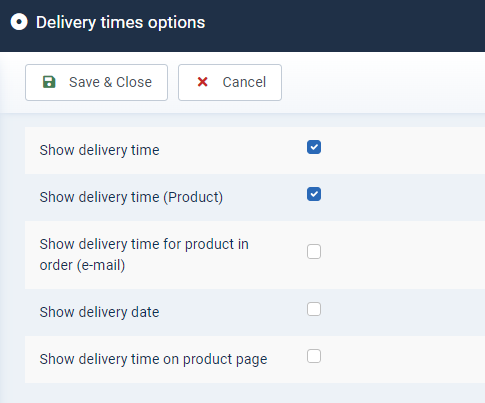Enable delivery time for product in order e-mail
485x403 pixels.
coord(314,252)
